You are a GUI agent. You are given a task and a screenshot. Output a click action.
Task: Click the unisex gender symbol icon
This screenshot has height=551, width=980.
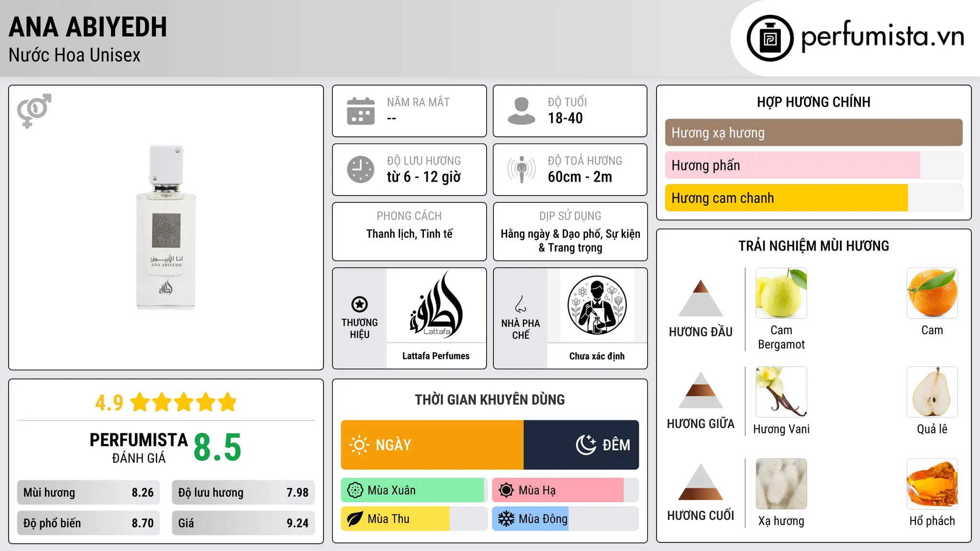tap(34, 110)
